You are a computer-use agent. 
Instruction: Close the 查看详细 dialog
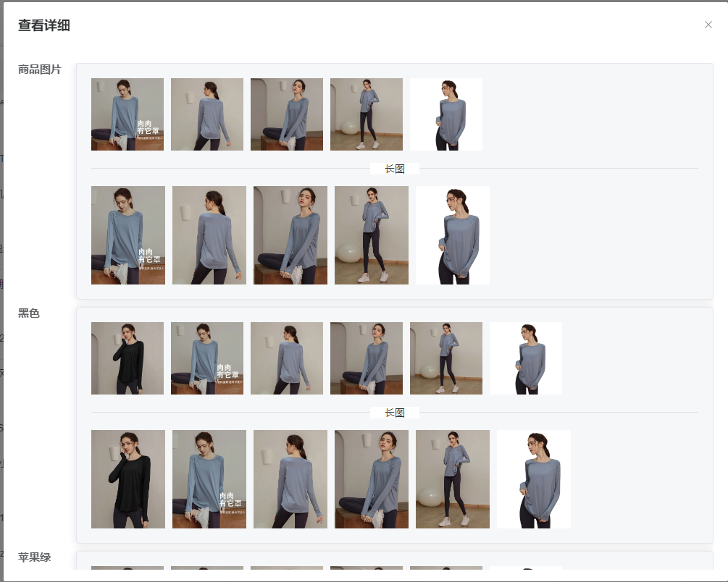(708, 25)
